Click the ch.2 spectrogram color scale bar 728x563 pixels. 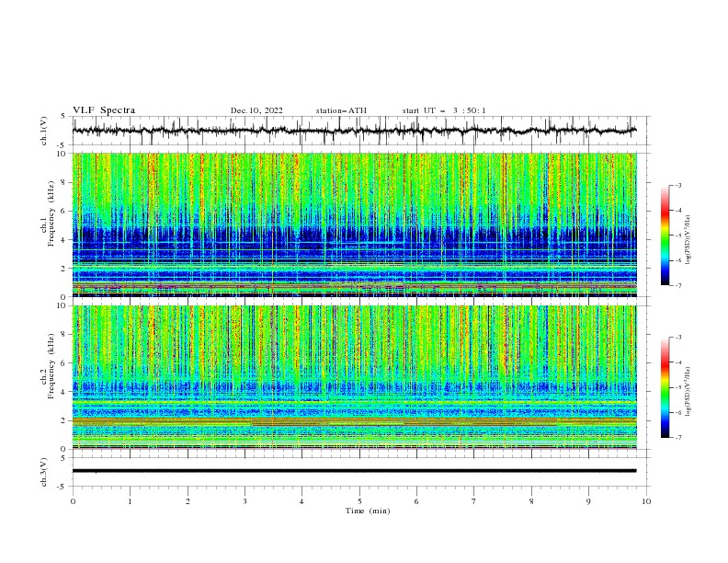point(665,387)
